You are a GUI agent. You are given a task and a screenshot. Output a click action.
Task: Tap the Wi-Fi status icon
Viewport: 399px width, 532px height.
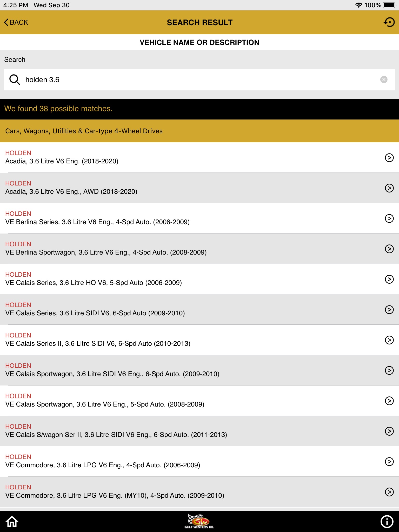click(358, 5)
